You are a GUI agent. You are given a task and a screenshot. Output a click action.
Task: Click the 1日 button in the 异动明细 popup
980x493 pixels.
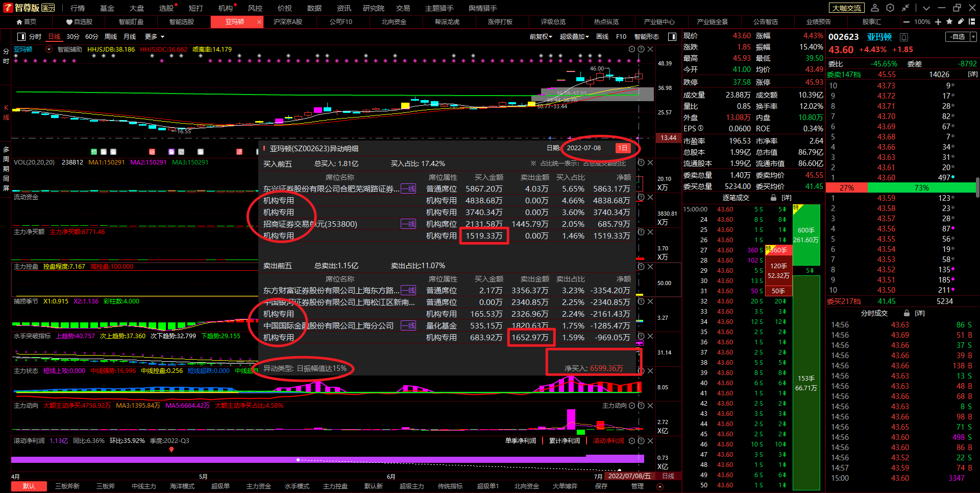tap(623, 148)
